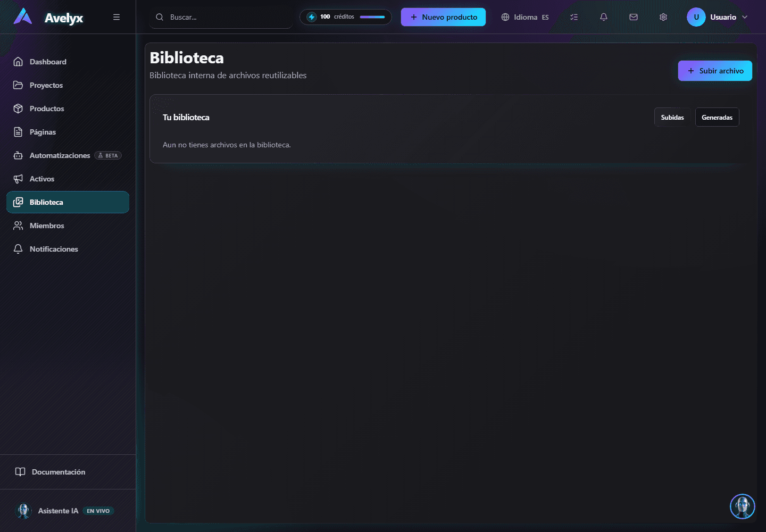
Task: Open Activos in sidebar
Action: 68,179
